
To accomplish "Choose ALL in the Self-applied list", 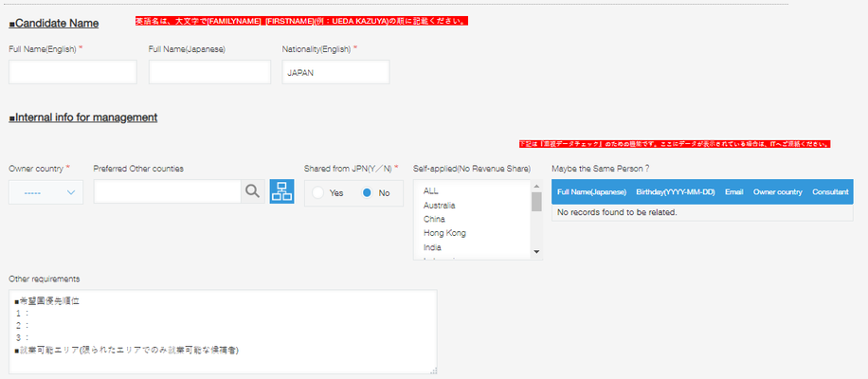I will tap(431, 190).
